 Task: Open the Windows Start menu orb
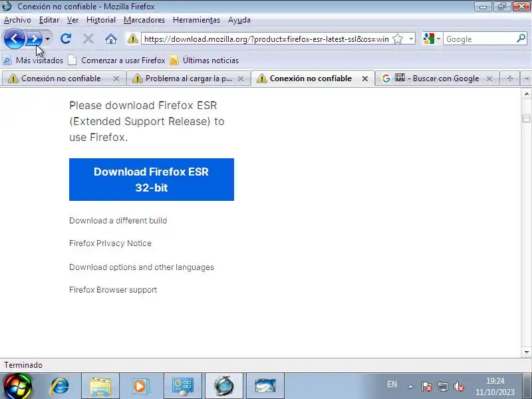click(x=17, y=386)
